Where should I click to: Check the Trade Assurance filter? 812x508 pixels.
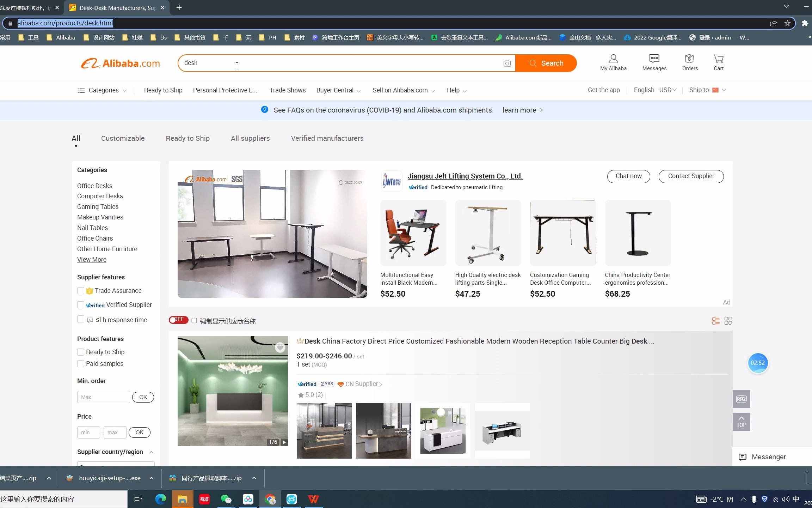80,291
